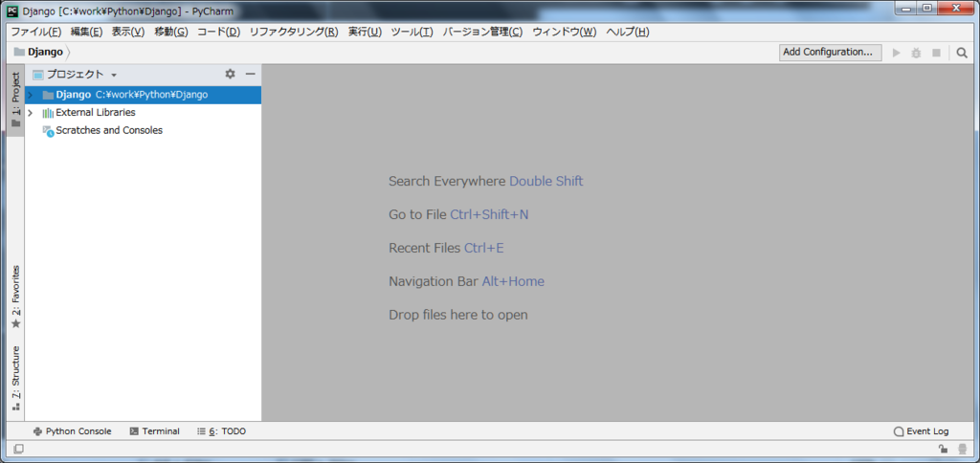Click the inspector figure icon in status bar
This screenshot has height=463, width=980.
click(x=963, y=449)
